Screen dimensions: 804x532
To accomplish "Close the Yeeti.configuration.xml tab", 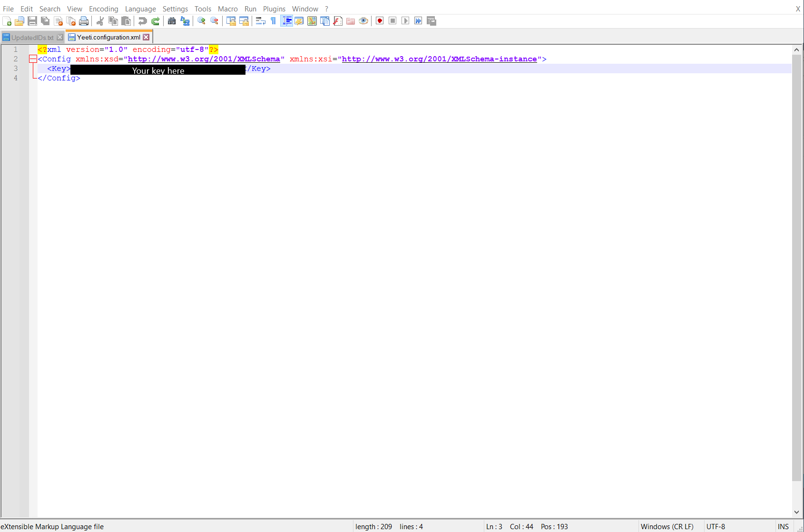I will coord(146,37).
